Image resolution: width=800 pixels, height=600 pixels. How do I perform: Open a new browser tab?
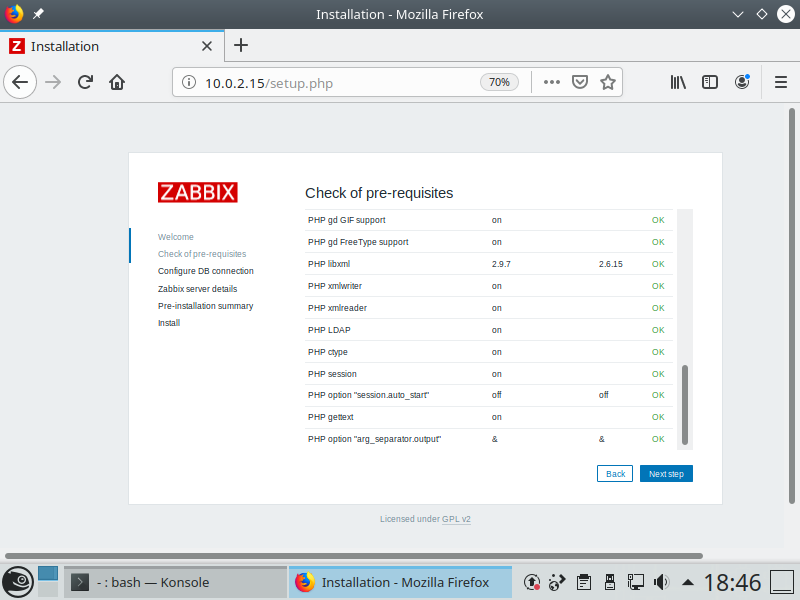click(x=241, y=45)
